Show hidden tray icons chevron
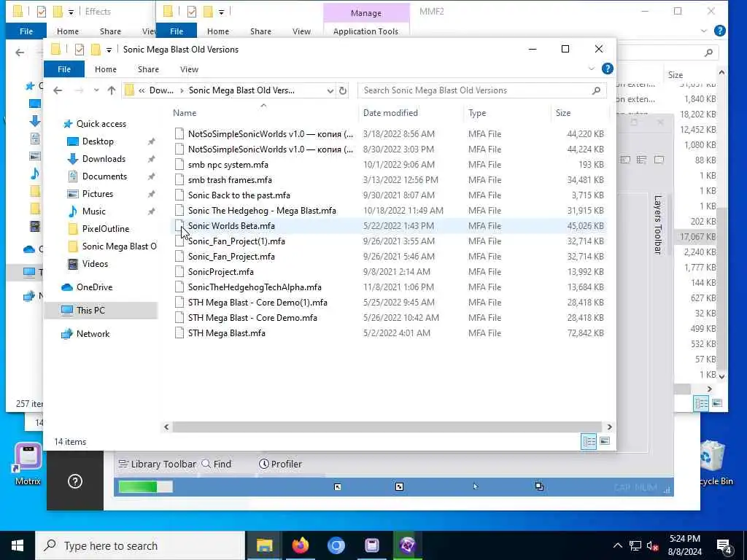The height and width of the screenshot is (560, 747). [617, 546]
